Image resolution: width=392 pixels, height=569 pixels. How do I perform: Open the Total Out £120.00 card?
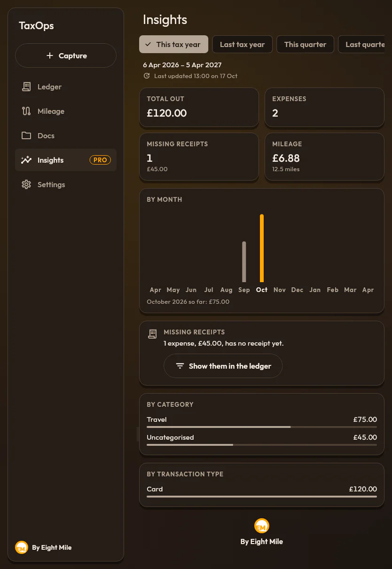(x=199, y=107)
